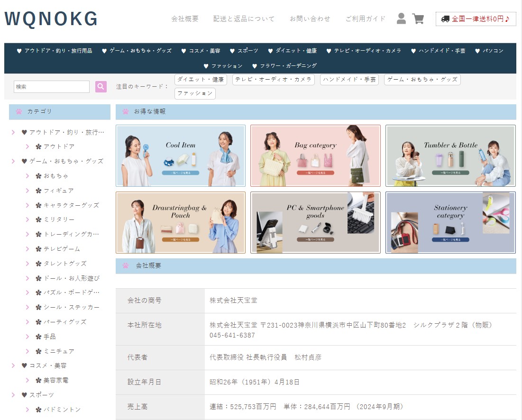Open the PC & Smartphone goods banner
522x420 pixels.
315,223
